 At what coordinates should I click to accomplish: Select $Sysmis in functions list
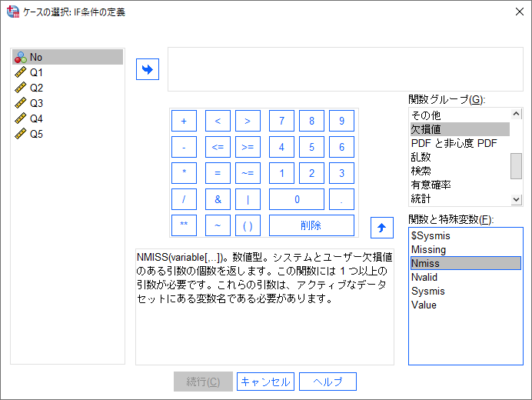[x=466, y=235]
